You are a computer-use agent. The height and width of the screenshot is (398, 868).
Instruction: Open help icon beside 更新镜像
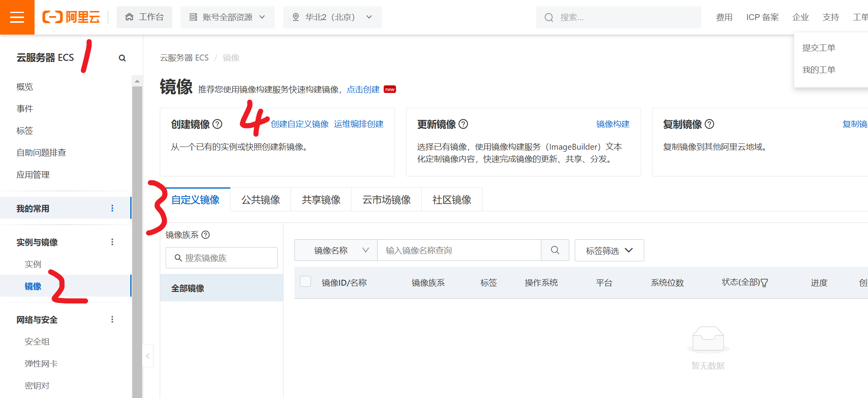(x=463, y=124)
